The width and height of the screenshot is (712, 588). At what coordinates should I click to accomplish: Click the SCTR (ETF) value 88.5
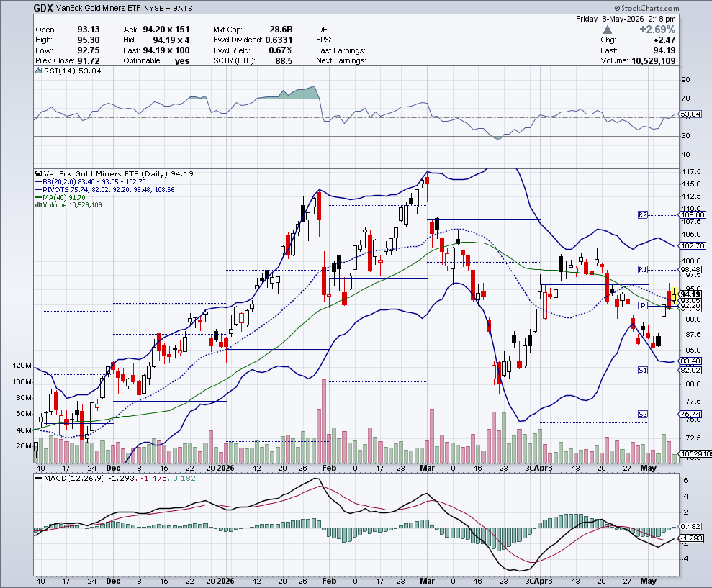point(284,61)
